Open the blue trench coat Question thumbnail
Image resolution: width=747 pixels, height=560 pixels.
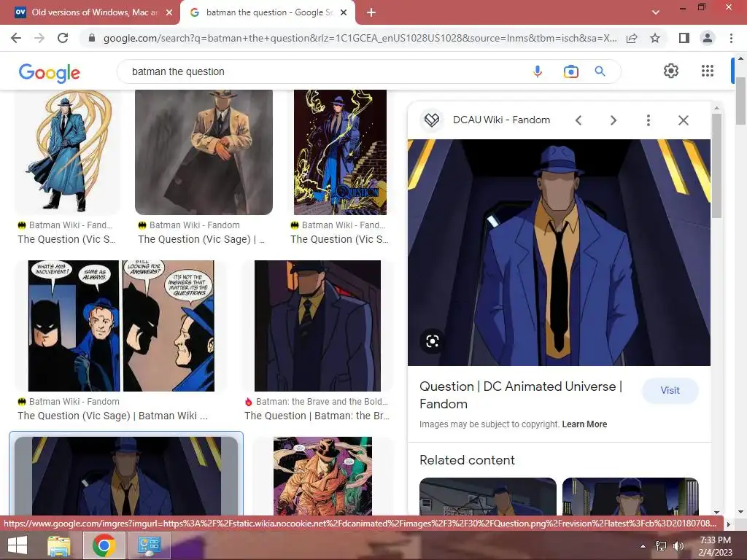coord(68,152)
